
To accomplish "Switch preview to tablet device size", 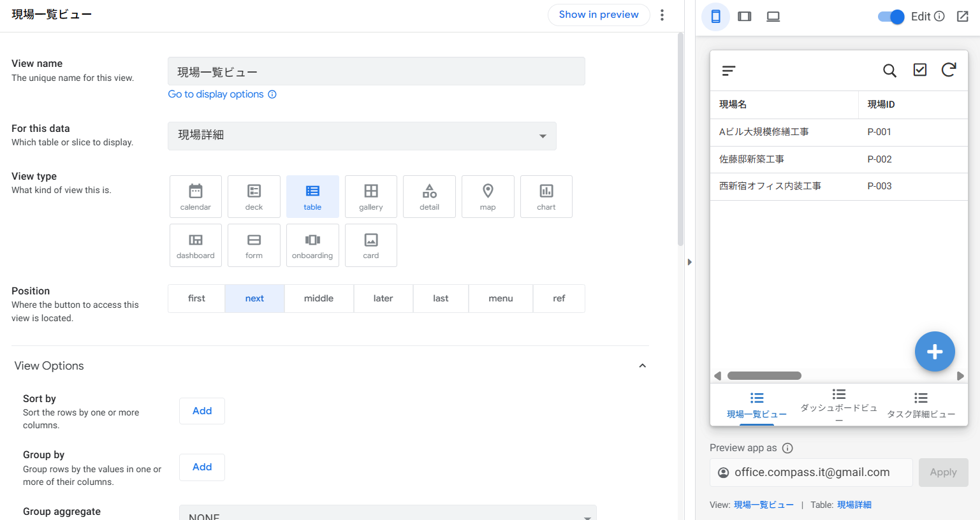I will (x=744, y=17).
